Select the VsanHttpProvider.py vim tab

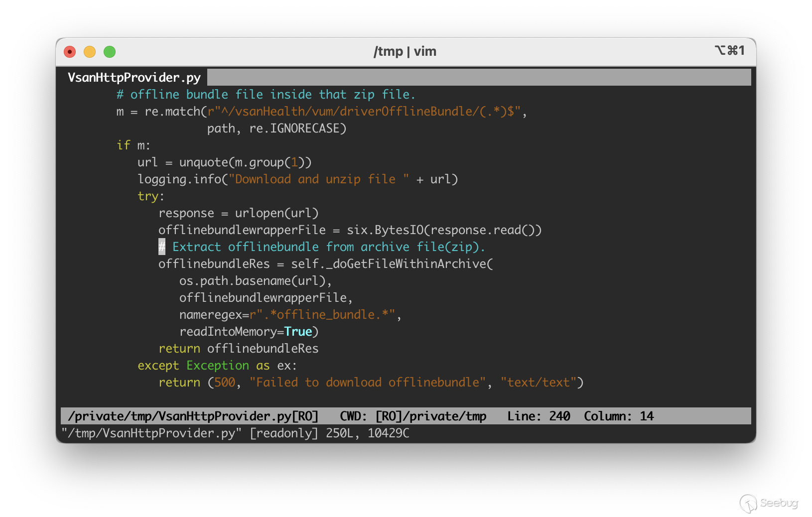(134, 77)
